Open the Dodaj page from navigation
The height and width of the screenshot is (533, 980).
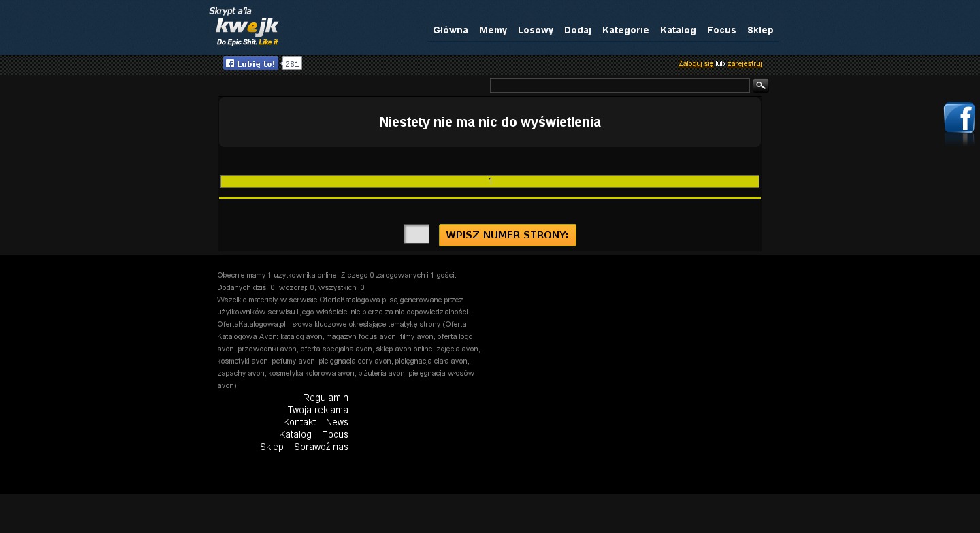click(577, 30)
